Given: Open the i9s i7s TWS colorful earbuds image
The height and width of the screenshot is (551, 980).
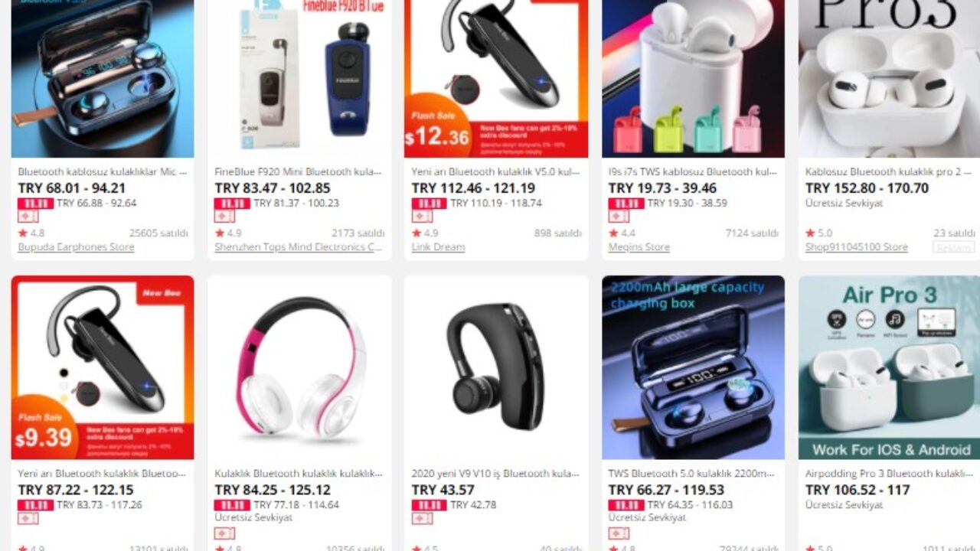Looking at the screenshot, I should pos(693,79).
